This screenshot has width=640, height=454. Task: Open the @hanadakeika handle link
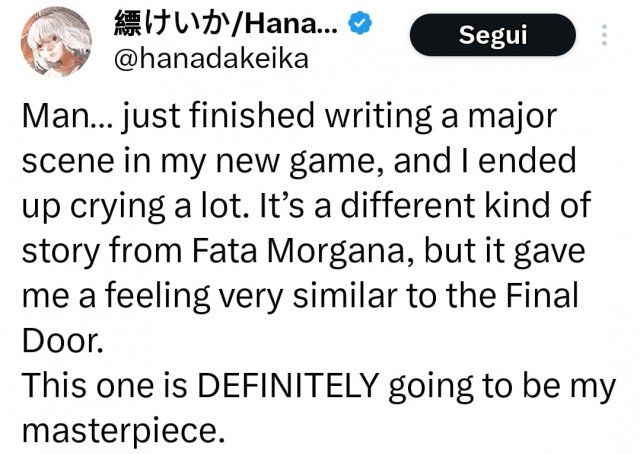212,59
